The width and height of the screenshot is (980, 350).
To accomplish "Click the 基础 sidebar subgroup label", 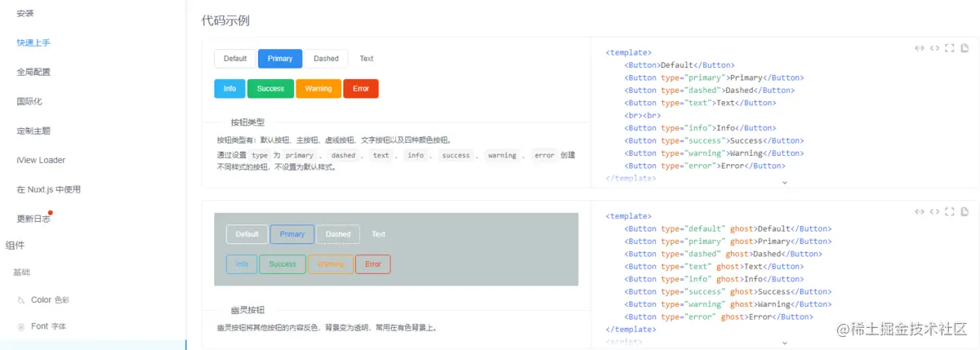I will pos(21,272).
